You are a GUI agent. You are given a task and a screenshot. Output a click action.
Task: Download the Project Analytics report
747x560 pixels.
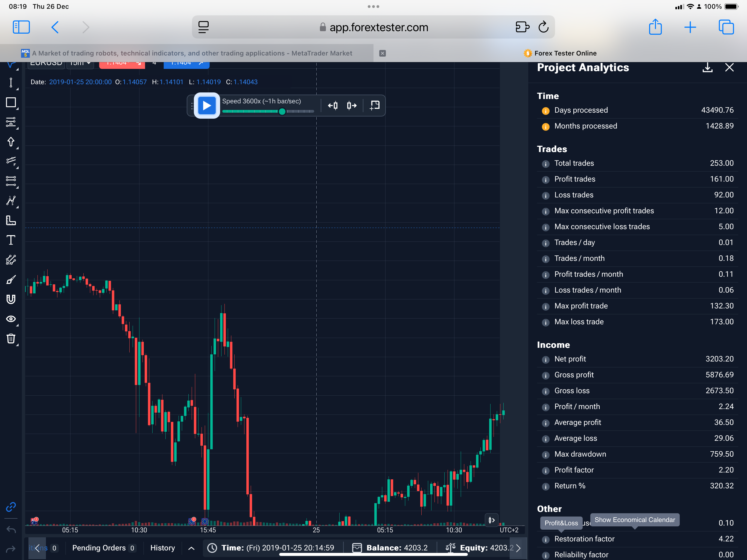pyautogui.click(x=707, y=68)
